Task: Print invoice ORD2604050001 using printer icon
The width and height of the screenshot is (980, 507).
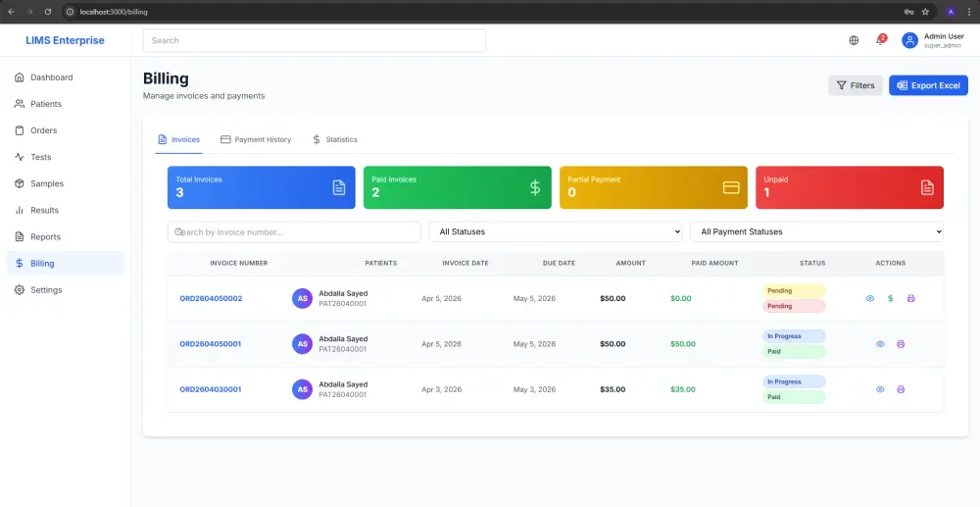Action: tap(901, 344)
